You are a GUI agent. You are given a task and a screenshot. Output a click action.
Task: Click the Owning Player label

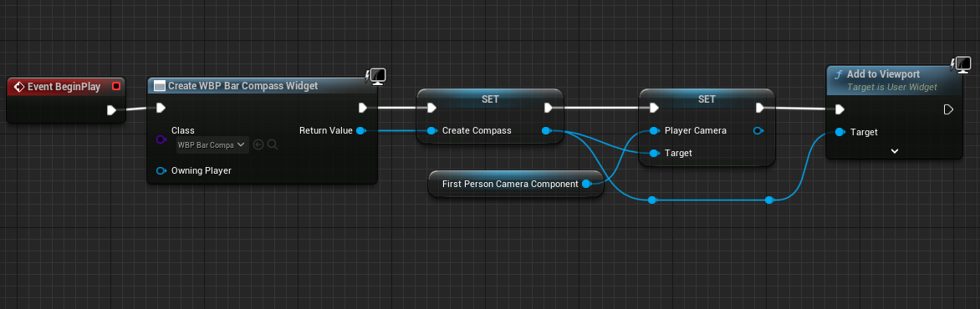202,170
